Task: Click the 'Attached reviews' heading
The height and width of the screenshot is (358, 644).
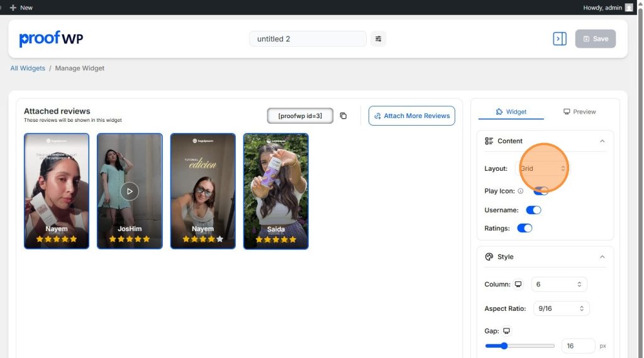Action: coord(57,111)
